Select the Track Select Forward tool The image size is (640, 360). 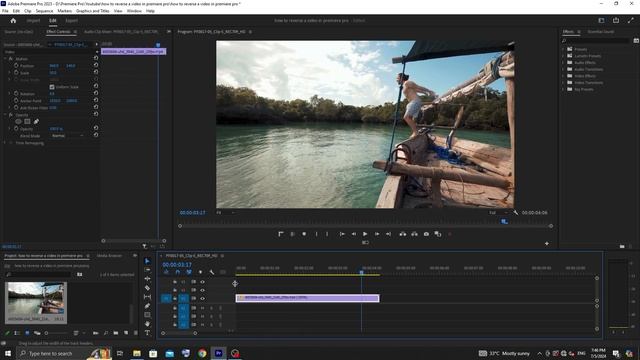pyautogui.click(x=147, y=270)
